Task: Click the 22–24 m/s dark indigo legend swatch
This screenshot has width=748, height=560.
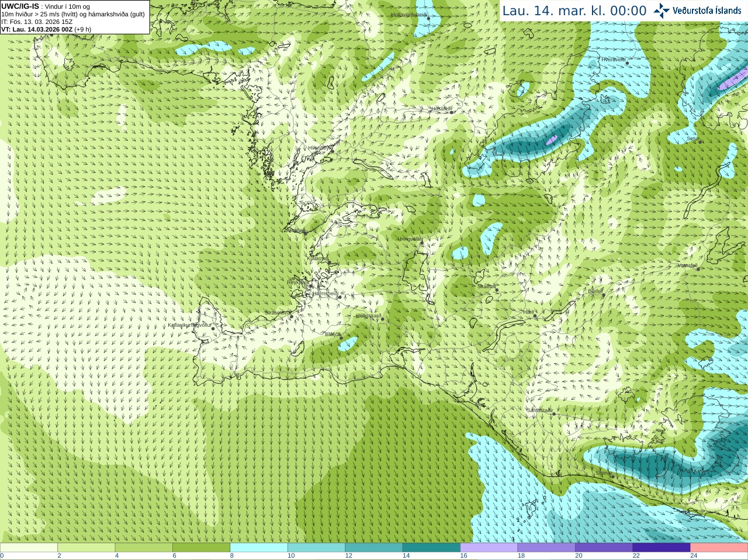Action: click(662, 547)
